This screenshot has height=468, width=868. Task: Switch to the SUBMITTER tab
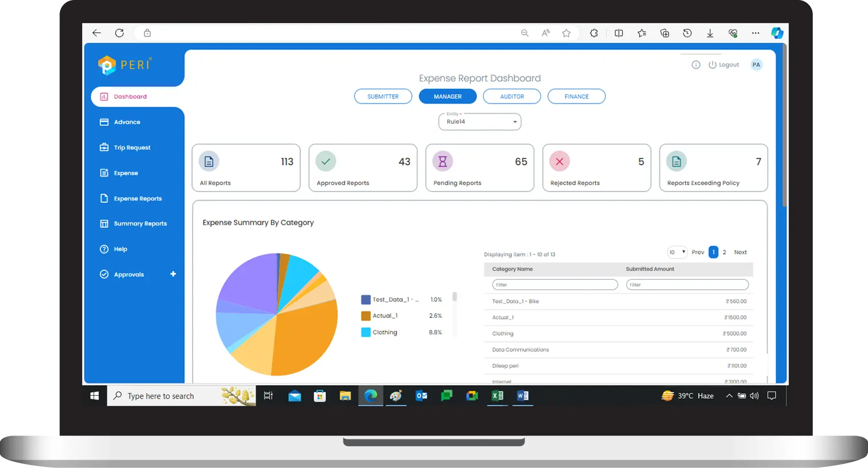[383, 96]
